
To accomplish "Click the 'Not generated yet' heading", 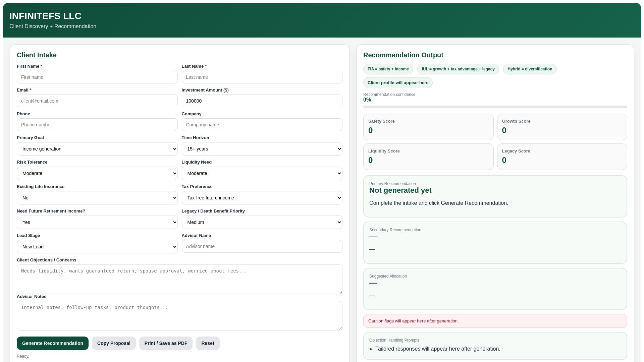I will (400, 190).
